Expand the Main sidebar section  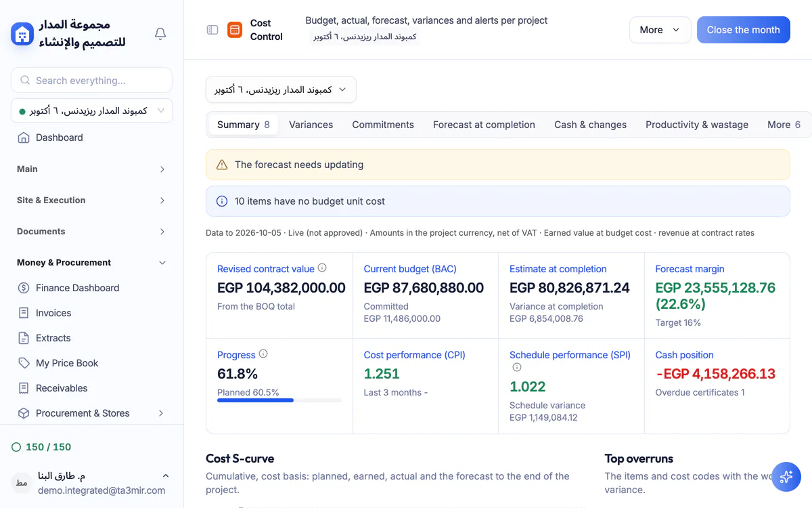pos(91,169)
